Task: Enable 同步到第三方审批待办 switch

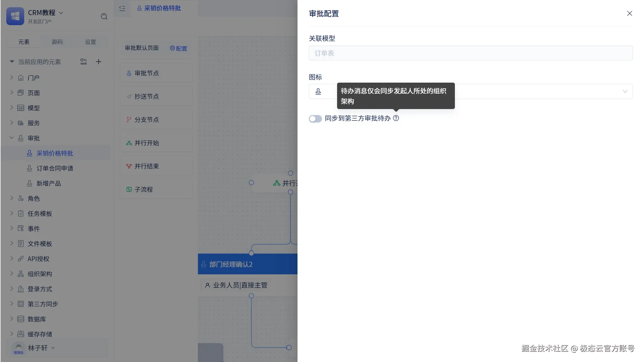Action: pyautogui.click(x=315, y=119)
